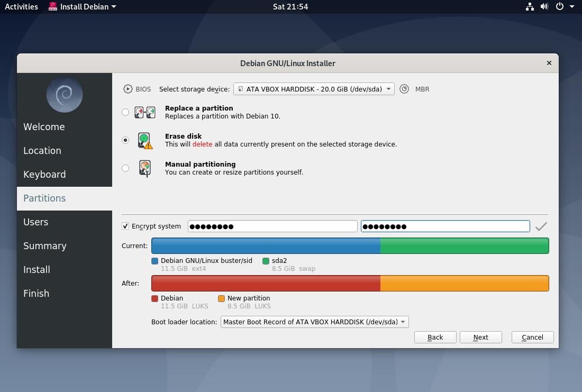Click the "New partition" label under After bar
This screenshot has width=582, height=392.
pos(249,298)
